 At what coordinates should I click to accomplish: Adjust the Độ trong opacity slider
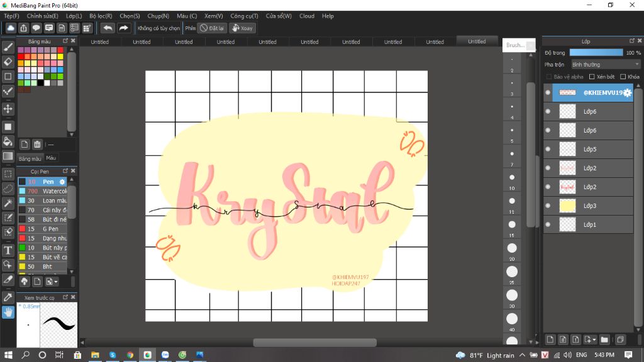596,53
